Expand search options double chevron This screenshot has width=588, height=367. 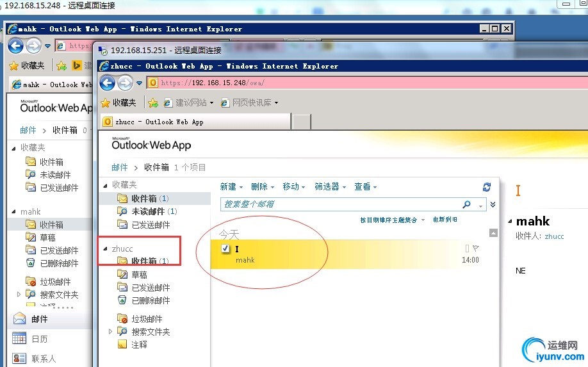(493, 204)
